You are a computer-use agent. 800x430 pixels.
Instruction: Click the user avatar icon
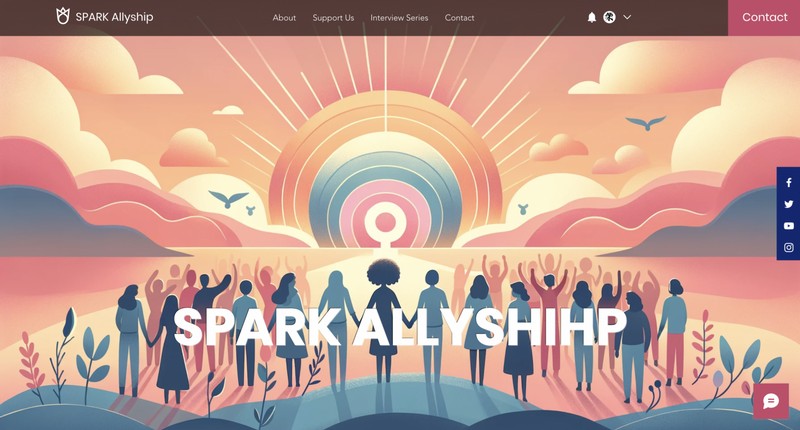(x=609, y=17)
